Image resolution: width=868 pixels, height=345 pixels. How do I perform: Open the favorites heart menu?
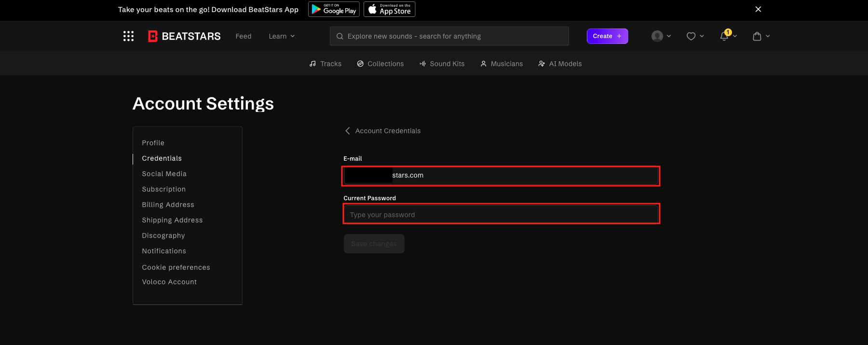pos(691,36)
